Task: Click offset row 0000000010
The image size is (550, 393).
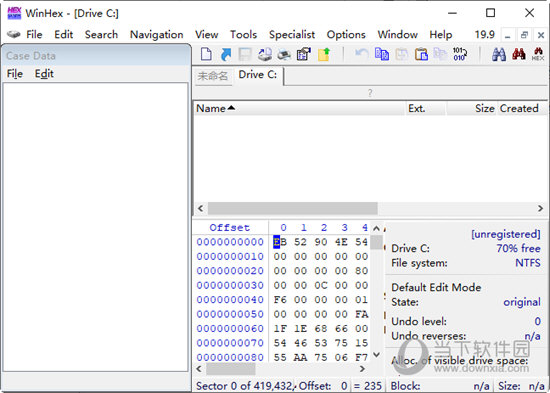Action: coord(230,256)
